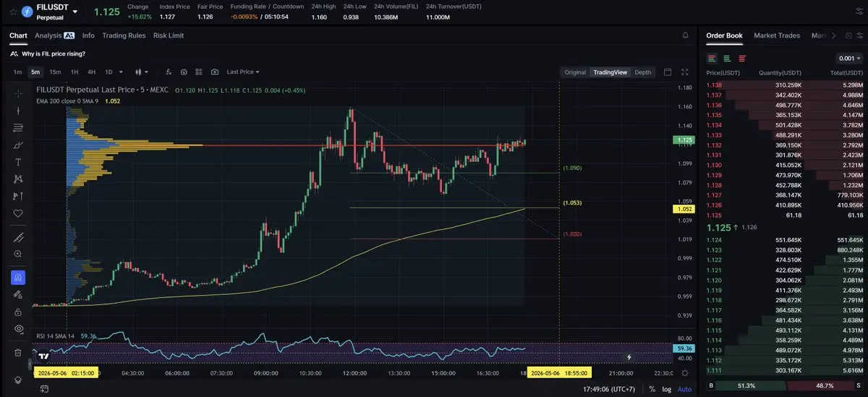The image size is (868, 397).
Task: Select the zoom-in magnifier tool
Action: [x=18, y=254]
